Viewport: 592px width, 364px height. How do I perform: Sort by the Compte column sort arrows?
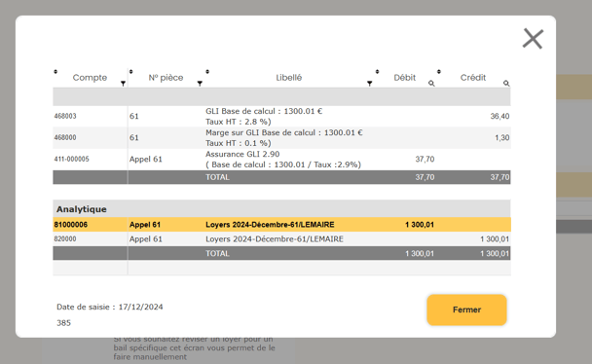55,72
